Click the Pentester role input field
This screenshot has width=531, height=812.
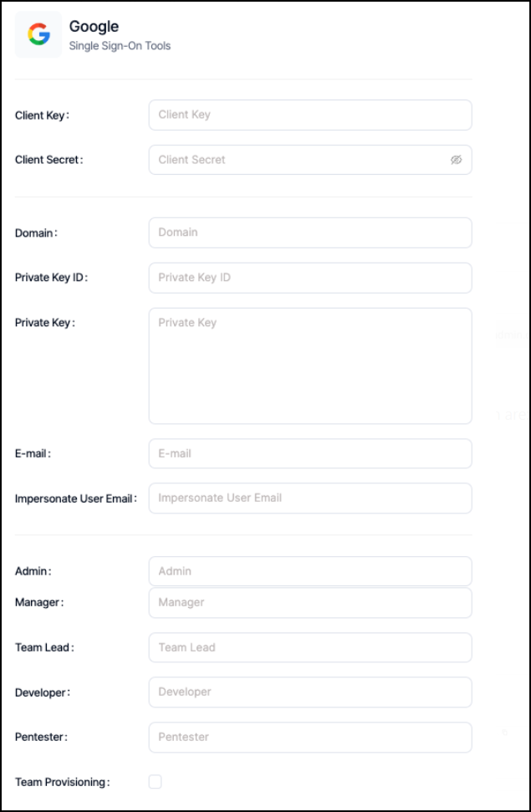[x=309, y=737]
